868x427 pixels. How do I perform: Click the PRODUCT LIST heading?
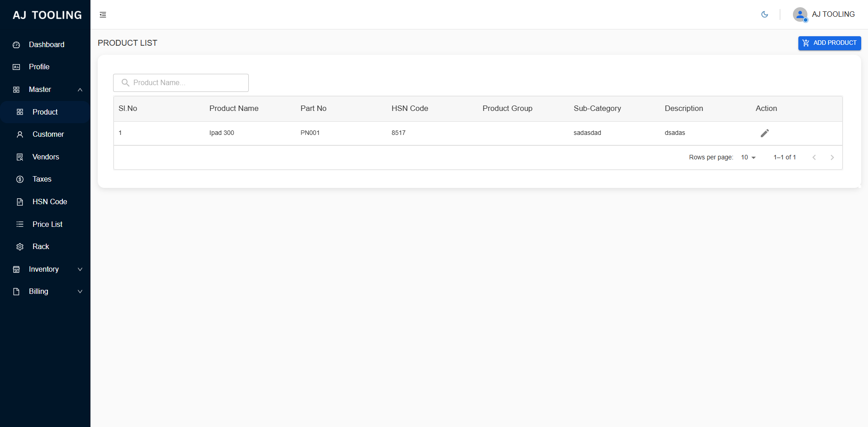click(128, 43)
